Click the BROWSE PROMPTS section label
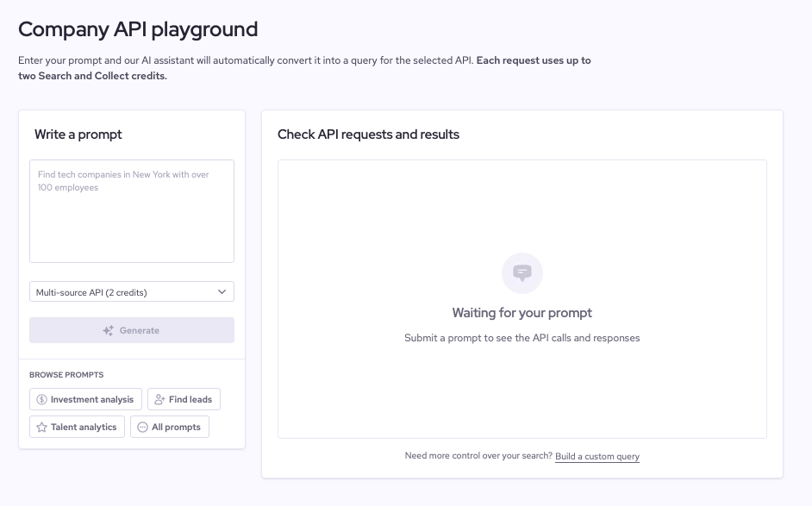The width and height of the screenshot is (812, 506). coord(66,374)
